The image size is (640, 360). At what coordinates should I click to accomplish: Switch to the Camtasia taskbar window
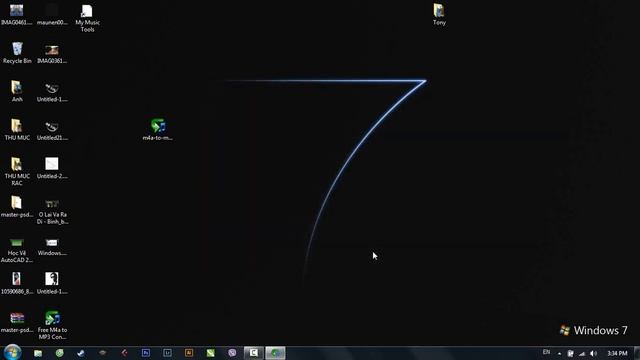(x=253, y=353)
